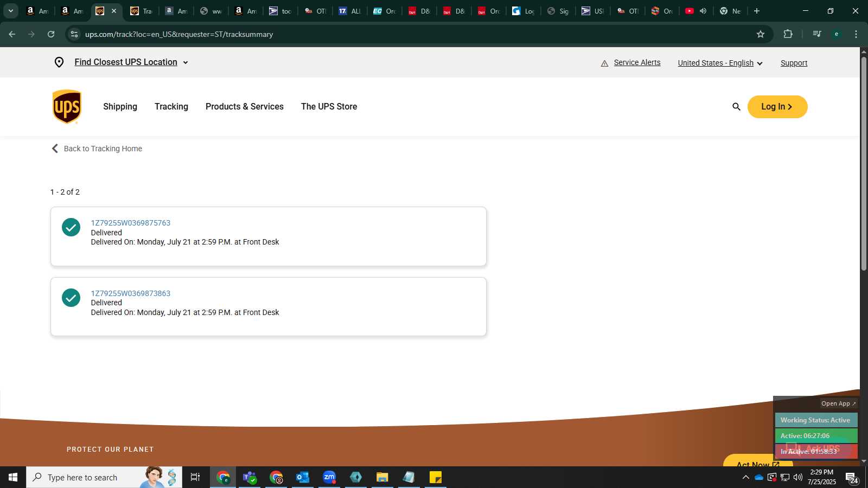Viewport: 868px width, 488px height.
Task: Open the Tracking menu
Action: [x=171, y=107]
